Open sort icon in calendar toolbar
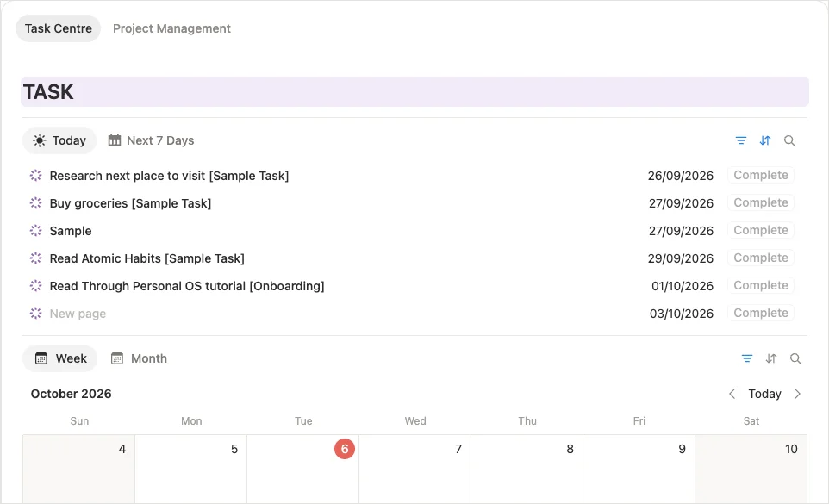829x504 pixels. pyautogui.click(x=771, y=358)
